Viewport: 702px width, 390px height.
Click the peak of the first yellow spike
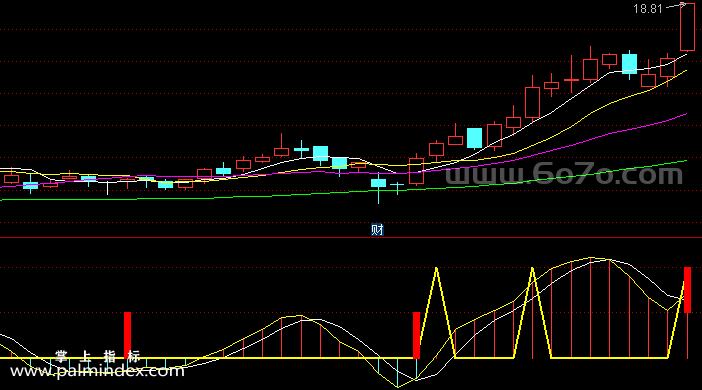click(436, 269)
